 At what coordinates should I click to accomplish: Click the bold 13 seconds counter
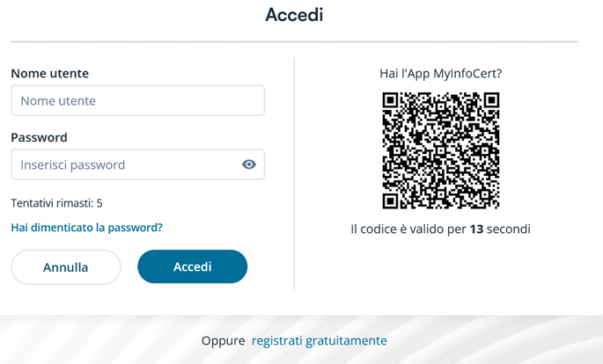[x=476, y=229]
